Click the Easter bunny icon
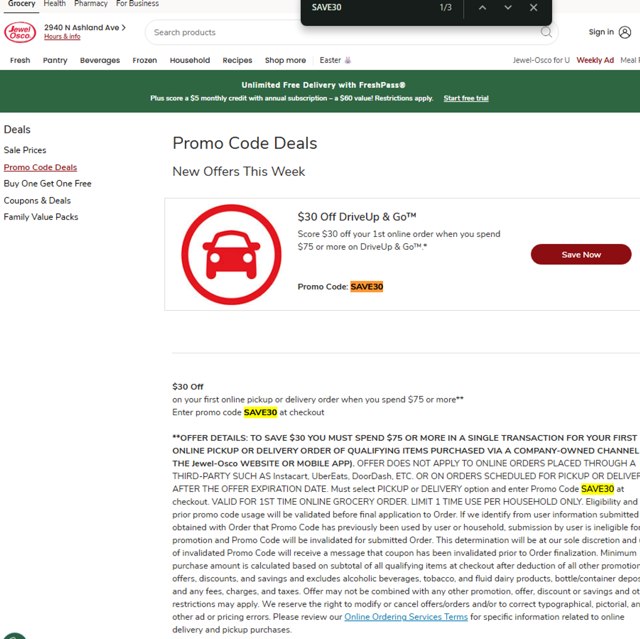Image resolution: width=640 pixels, height=639 pixels. point(348,60)
